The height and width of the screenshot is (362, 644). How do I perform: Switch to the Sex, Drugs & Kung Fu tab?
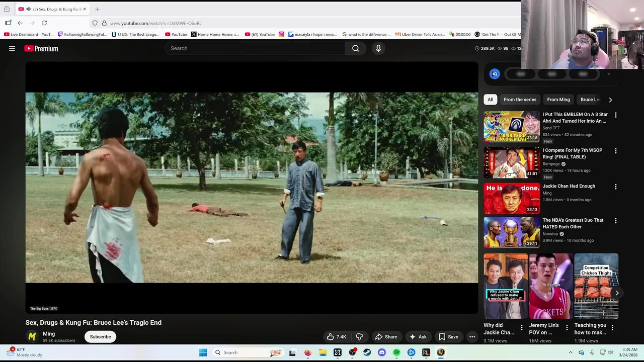[52, 9]
